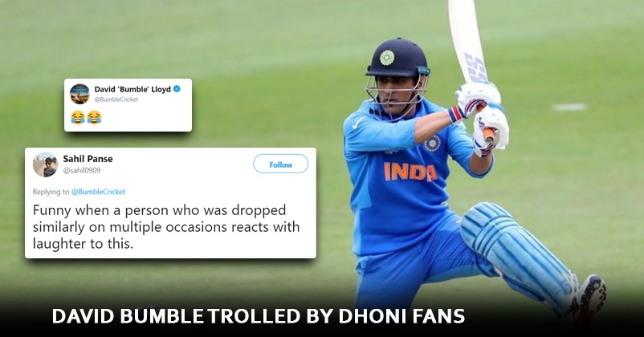This screenshot has width=644, height=337.
Task: Click the Nike swoosh on the jersey
Action: point(359,123)
